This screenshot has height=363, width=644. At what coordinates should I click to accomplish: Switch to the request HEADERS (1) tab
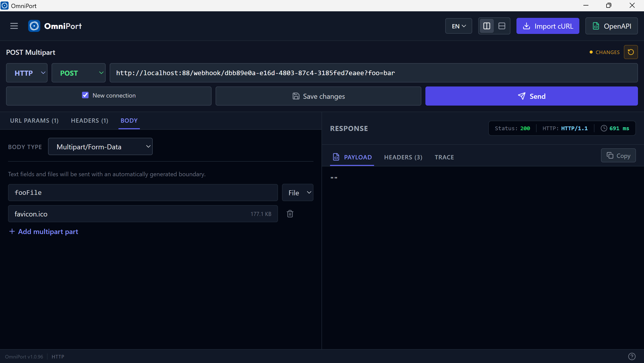tap(90, 121)
